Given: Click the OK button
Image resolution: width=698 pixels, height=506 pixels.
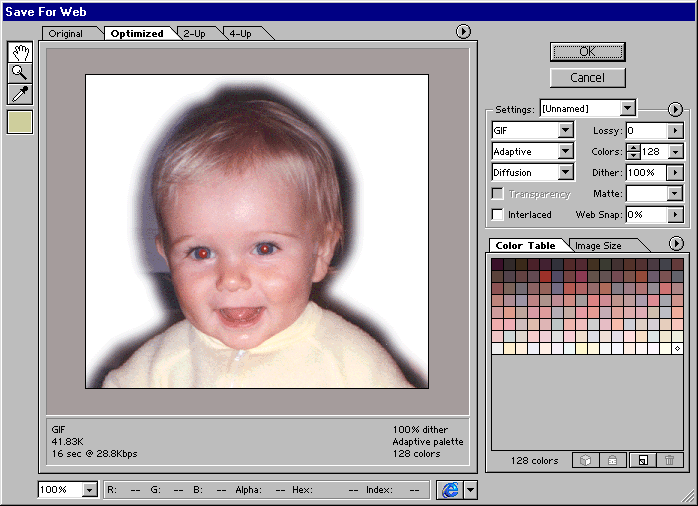Looking at the screenshot, I should coord(587,52).
